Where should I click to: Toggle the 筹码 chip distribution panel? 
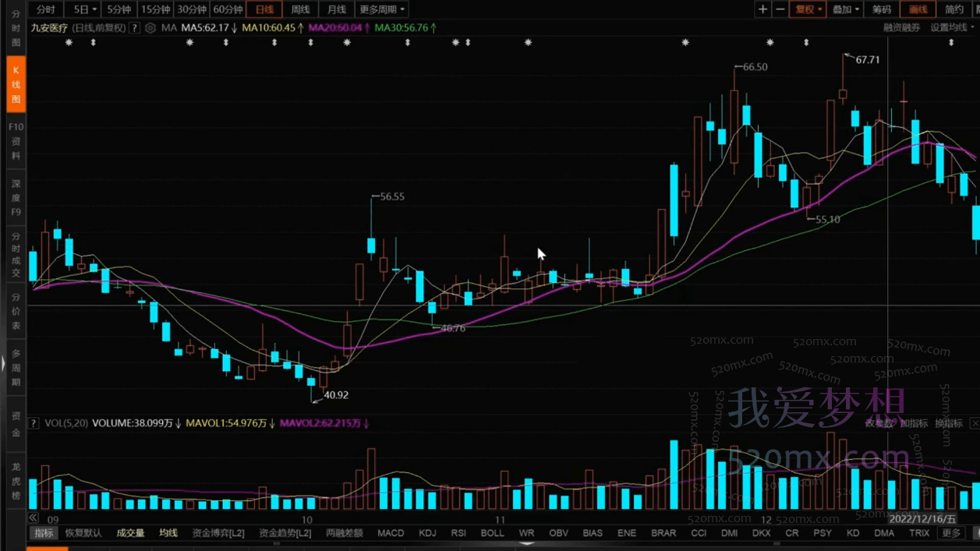coord(881,9)
